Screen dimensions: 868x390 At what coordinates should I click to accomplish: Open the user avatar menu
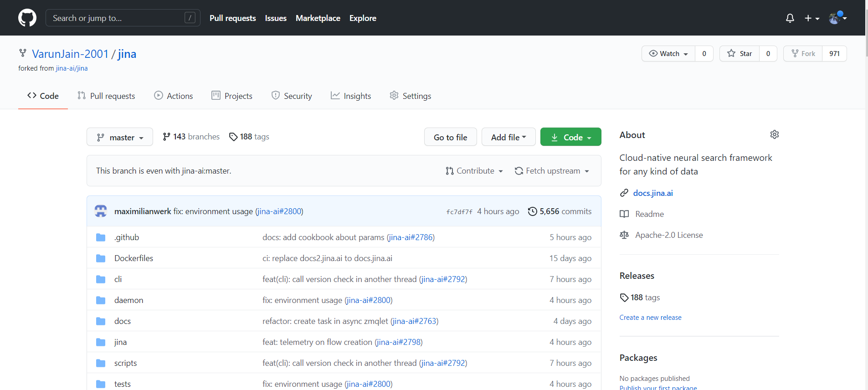(x=837, y=18)
